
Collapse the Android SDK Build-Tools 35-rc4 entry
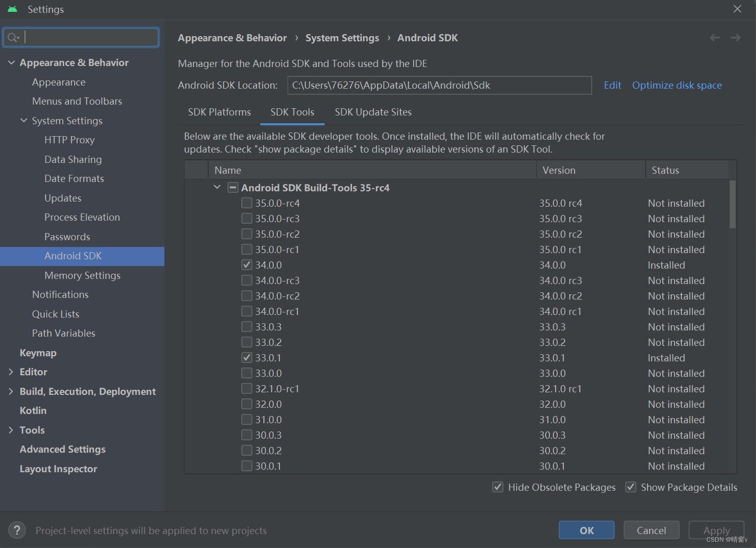[216, 187]
